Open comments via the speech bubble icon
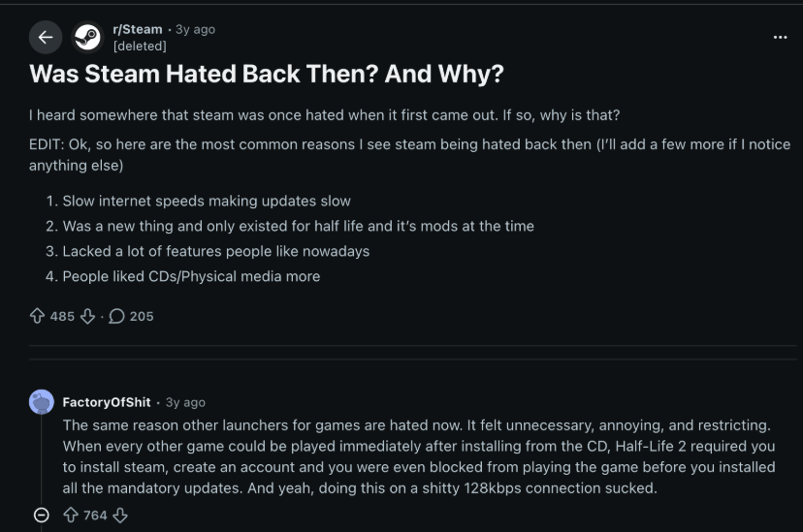Image resolution: width=803 pixels, height=532 pixels. [x=116, y=316]
